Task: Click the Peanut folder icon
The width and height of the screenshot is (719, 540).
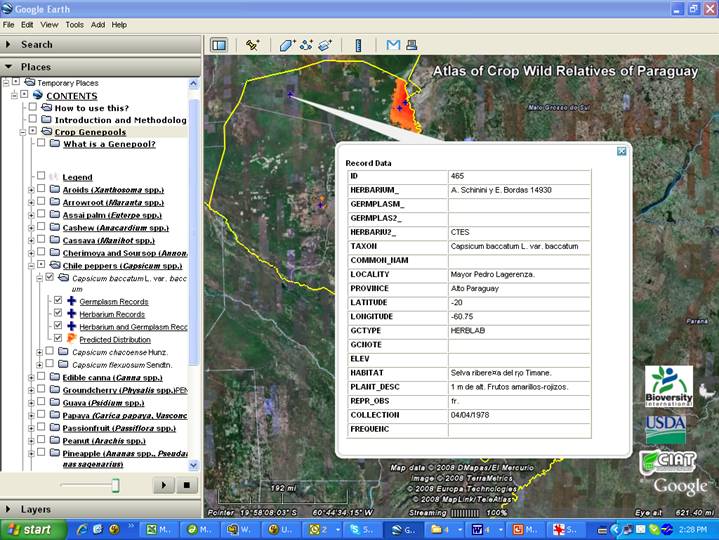Action: pos(55,440)
